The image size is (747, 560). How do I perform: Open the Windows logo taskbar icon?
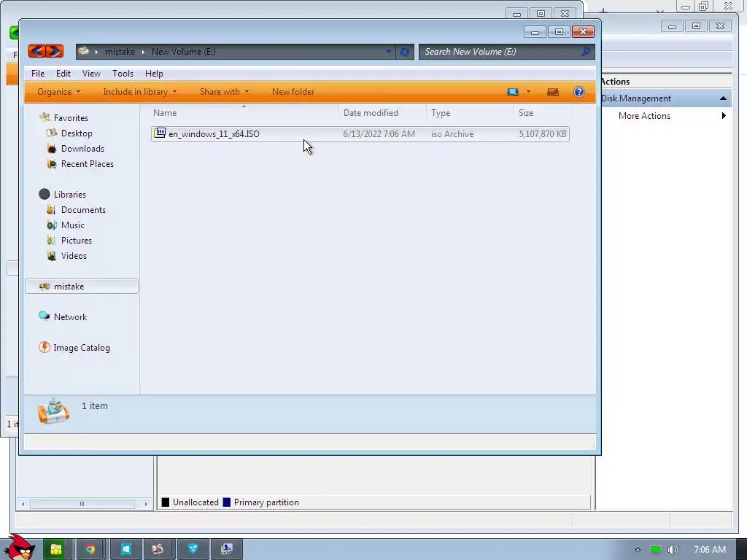click(x=125, y=550)
